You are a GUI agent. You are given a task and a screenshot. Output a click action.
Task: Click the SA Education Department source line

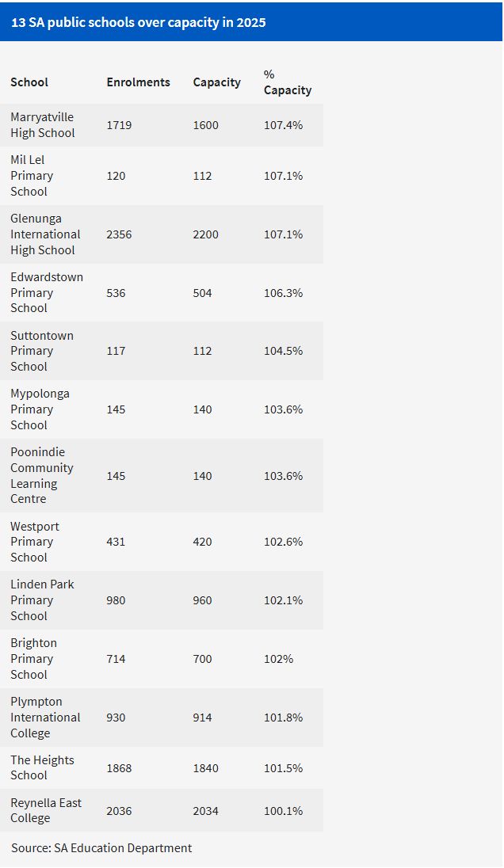101,848
